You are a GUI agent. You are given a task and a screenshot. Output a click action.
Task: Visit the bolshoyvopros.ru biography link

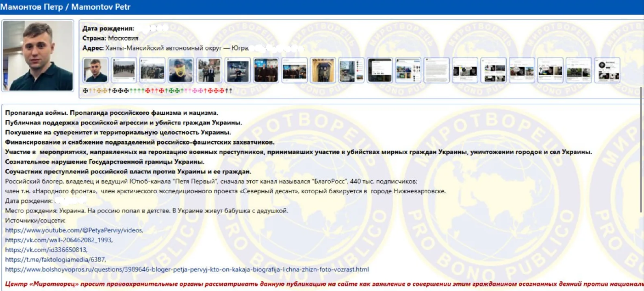[187, 269]
